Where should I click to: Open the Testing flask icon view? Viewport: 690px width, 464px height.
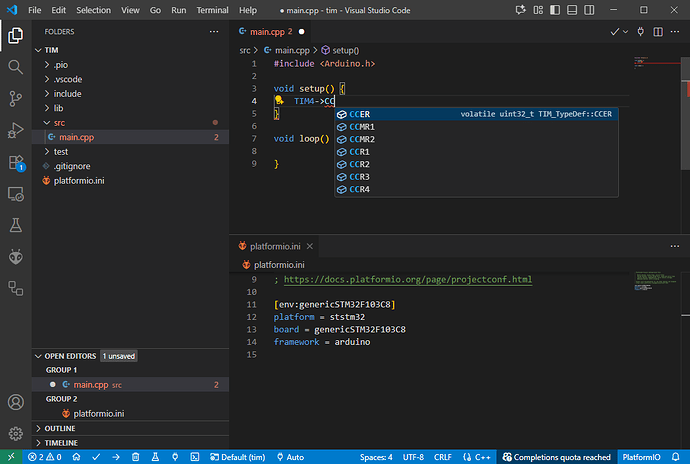click(15, 225)
